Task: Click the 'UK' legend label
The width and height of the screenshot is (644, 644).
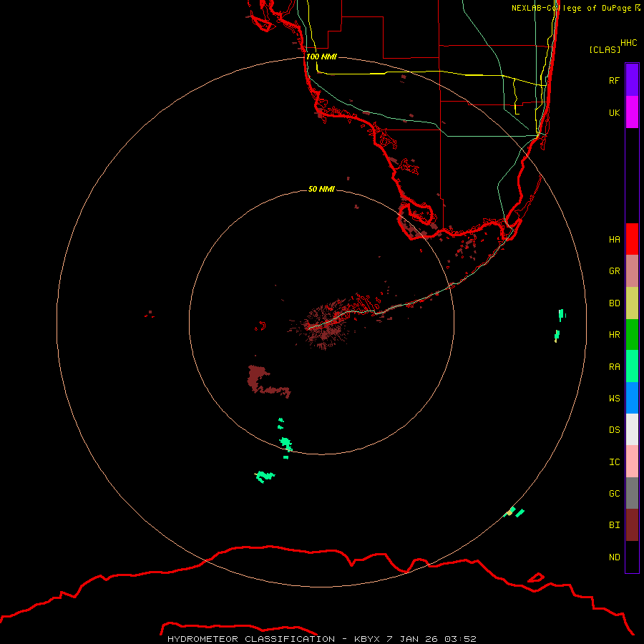Action: coord(614,112)
